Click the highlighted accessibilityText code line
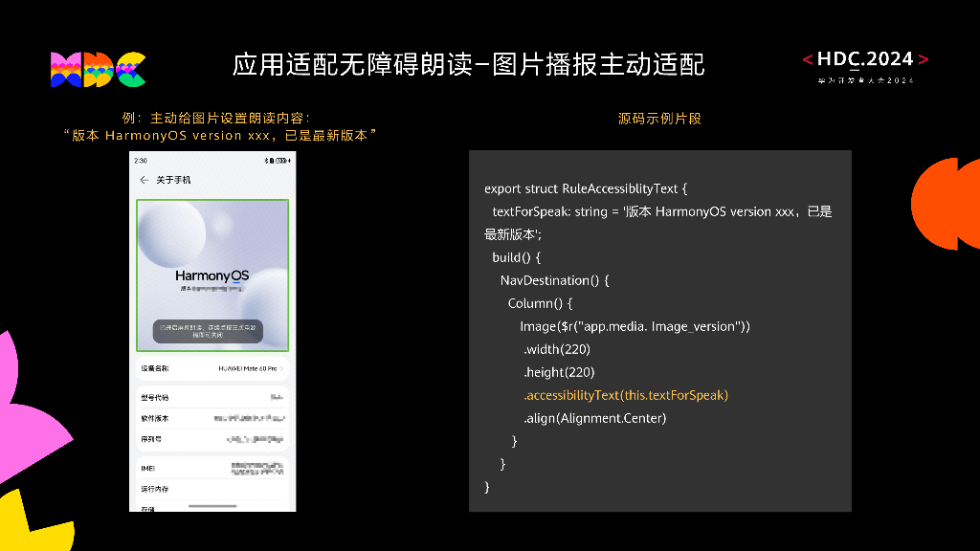980x551 pixels. click(x=626, y=395)
